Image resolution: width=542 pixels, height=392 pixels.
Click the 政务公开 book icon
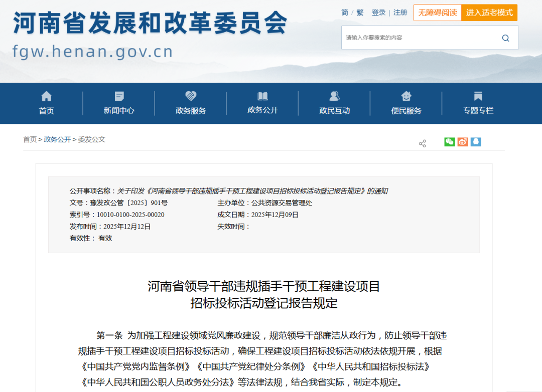tap(262, 96)
